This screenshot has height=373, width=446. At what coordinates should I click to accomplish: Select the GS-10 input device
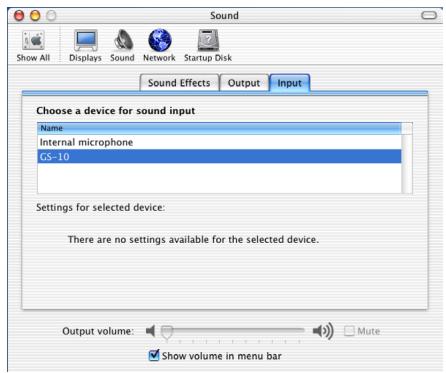(x=219, y=156)
